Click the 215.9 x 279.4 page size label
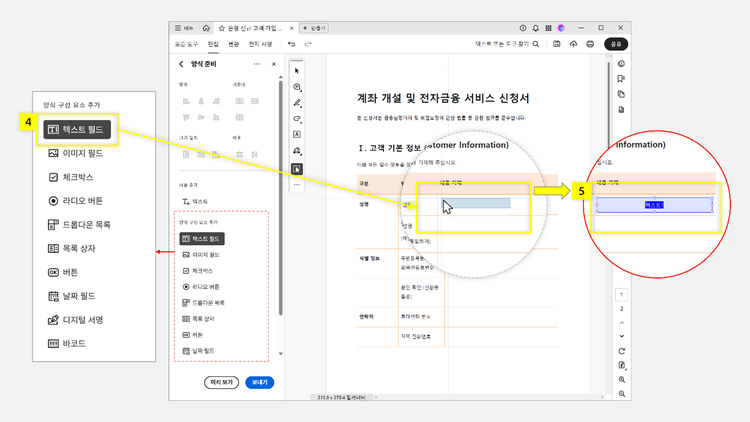750x422 pixels. (x=341, y=398)
